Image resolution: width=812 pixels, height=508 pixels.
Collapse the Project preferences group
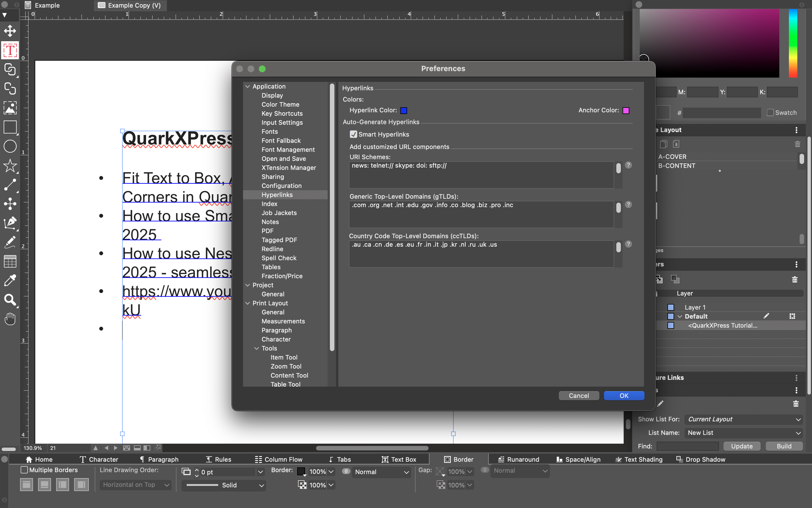point(248,285)
